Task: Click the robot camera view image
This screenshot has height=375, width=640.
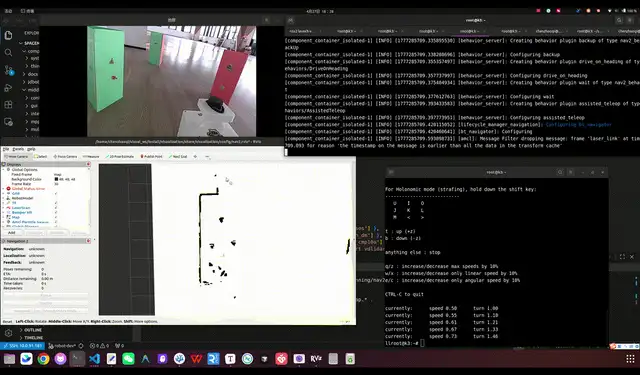Action: coord(171,81)
